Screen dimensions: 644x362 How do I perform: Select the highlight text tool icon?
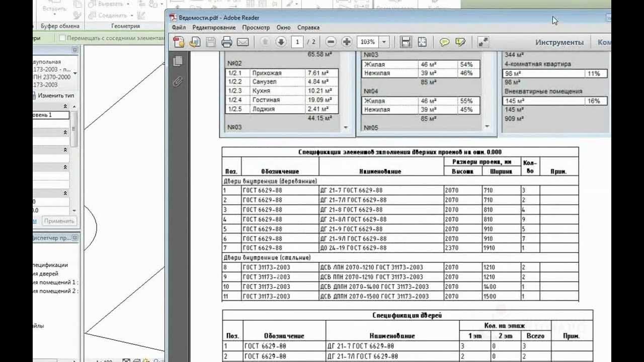(460, 42)
